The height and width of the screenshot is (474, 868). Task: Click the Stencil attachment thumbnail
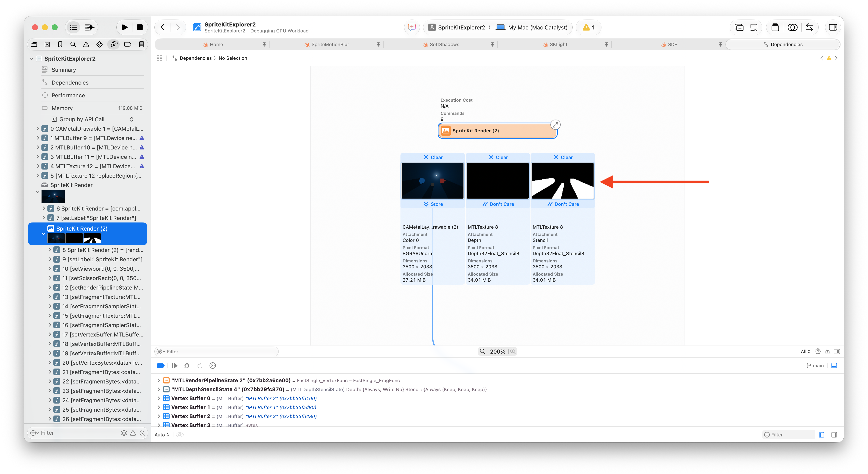[562, 181]
